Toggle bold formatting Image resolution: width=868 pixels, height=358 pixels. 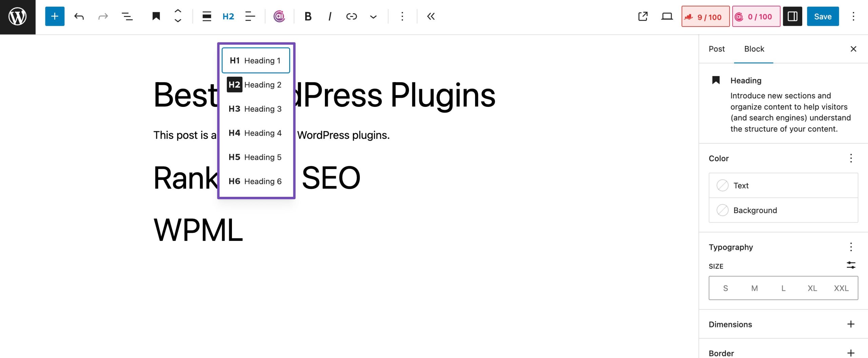(x=308, y=16)
